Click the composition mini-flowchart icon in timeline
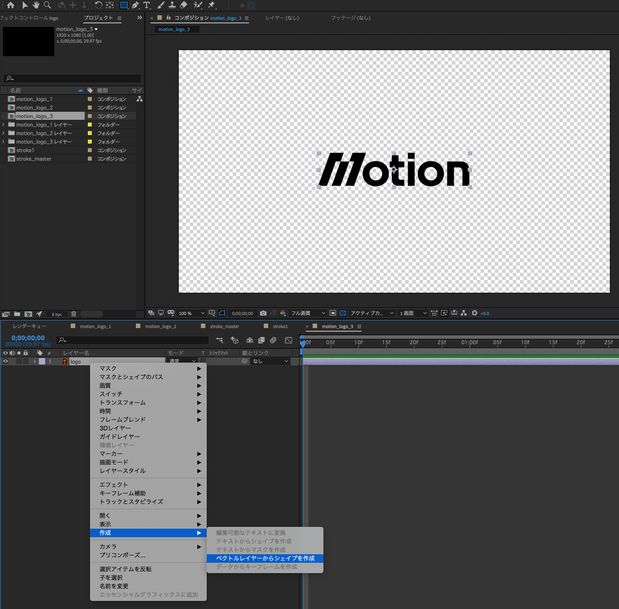Screen dimensions: 619x609 (x=220, y=340)
